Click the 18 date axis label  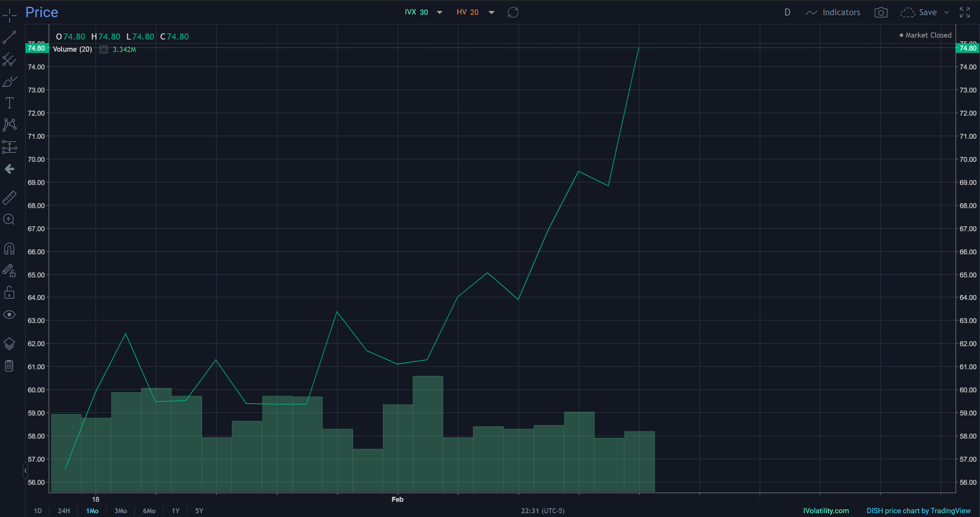[x=95, y=500]
